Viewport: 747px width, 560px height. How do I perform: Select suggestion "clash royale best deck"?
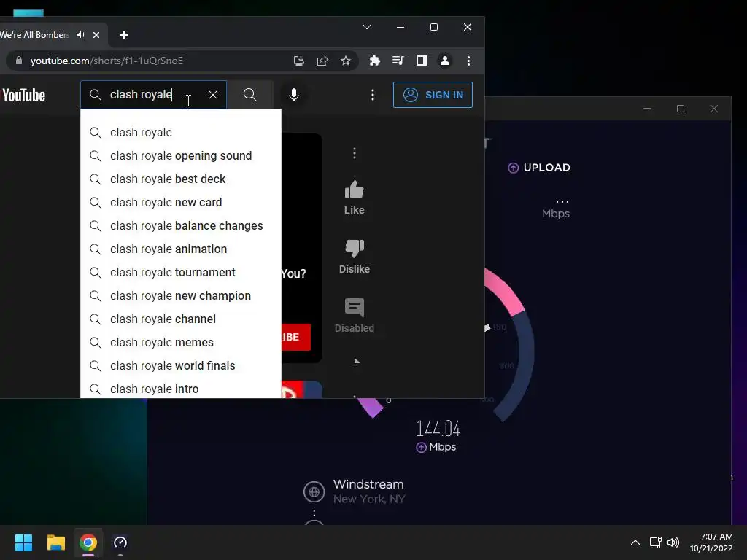pyautogui.click(x=181, y=179)
